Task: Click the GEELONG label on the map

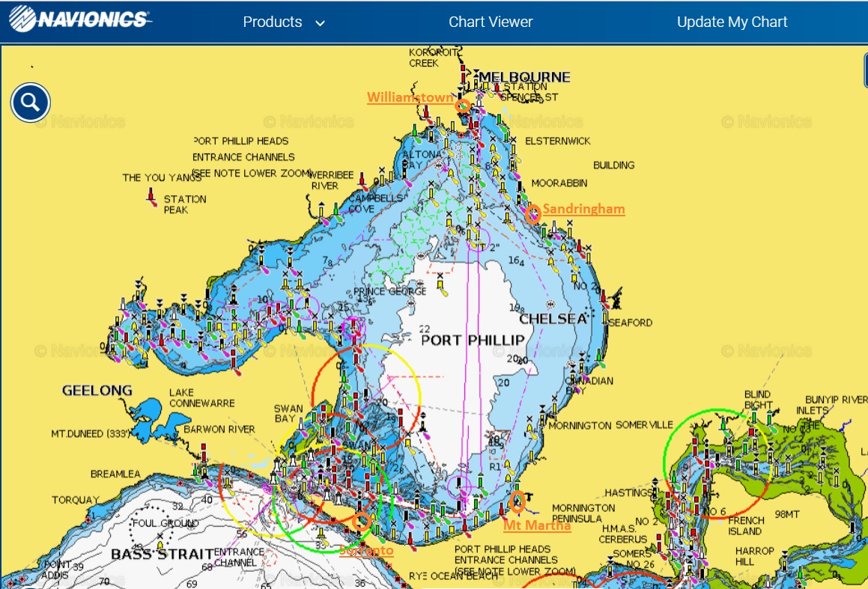Action: 97,390
